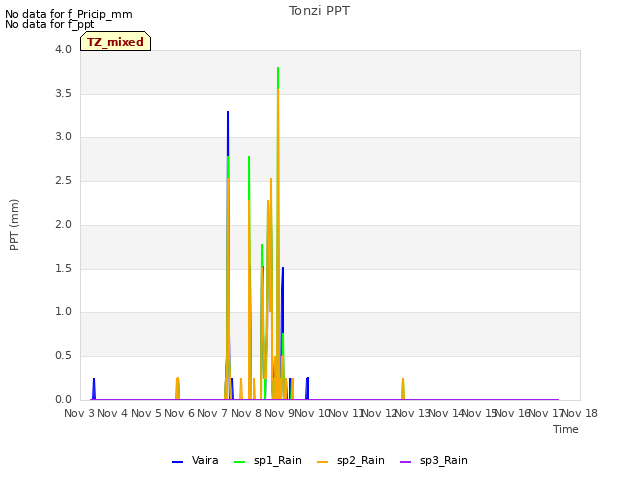
Task: Click the small orange spike near Nov 13
Action: pyautogui.click(x=403, y=389)
